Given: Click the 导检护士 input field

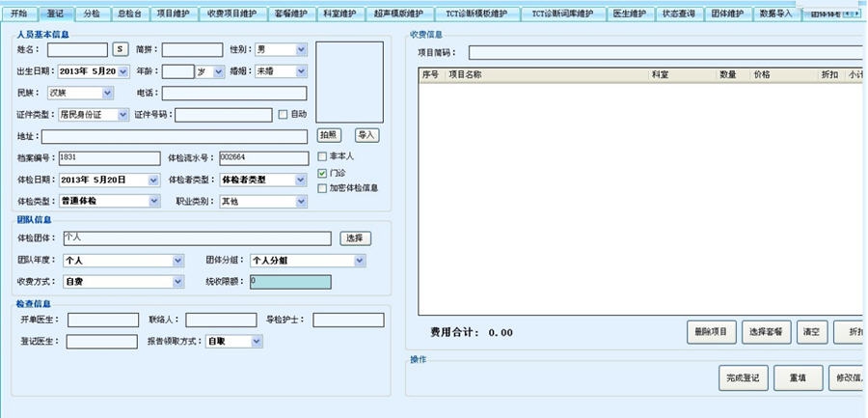Looking at the screenshot, I should (348, 320).
